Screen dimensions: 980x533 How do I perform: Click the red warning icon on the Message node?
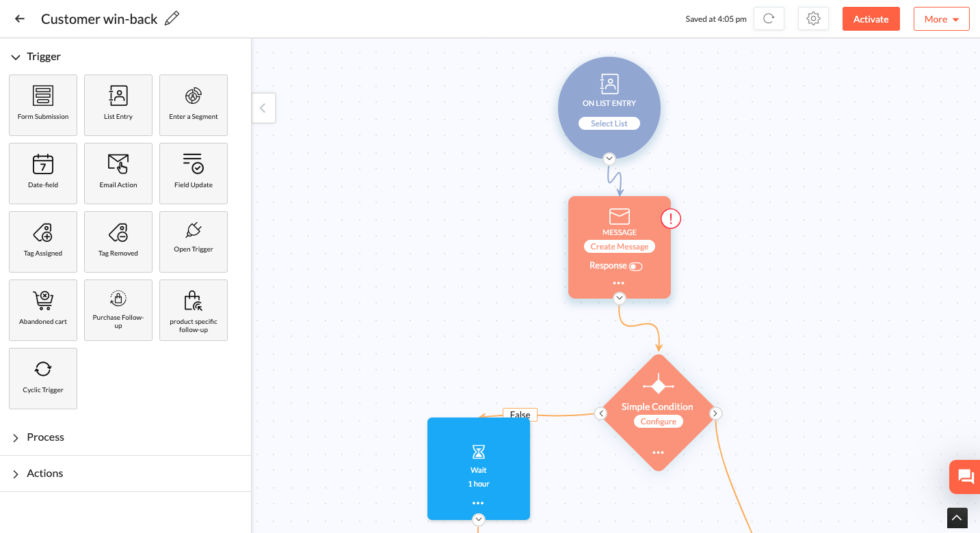[x=671, y=219]
